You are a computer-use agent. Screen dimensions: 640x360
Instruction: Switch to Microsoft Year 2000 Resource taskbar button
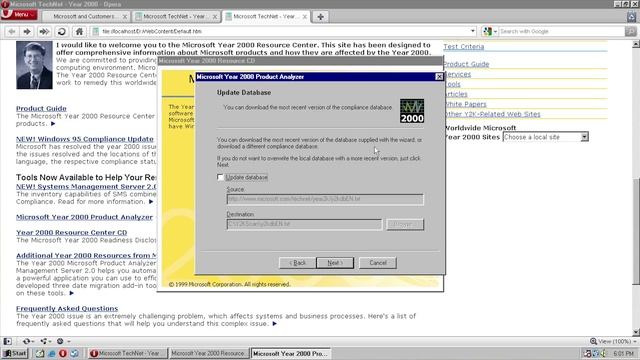click(x=208, y=353)
